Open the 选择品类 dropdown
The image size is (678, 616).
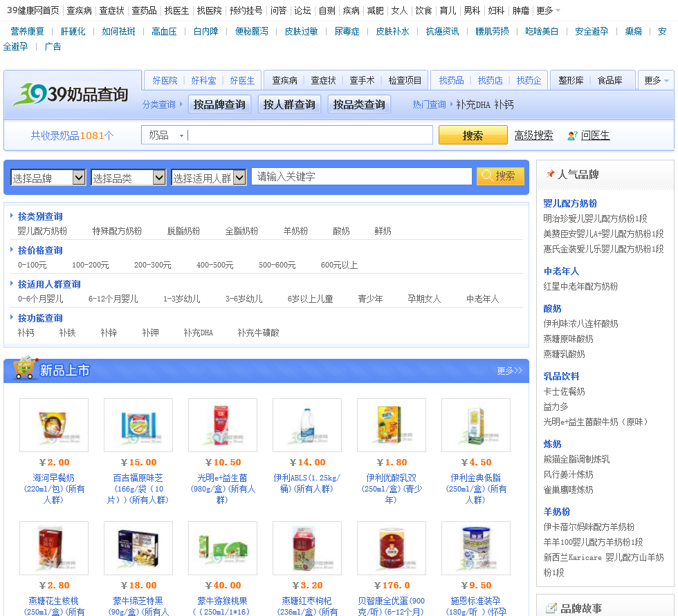point(129,178)
